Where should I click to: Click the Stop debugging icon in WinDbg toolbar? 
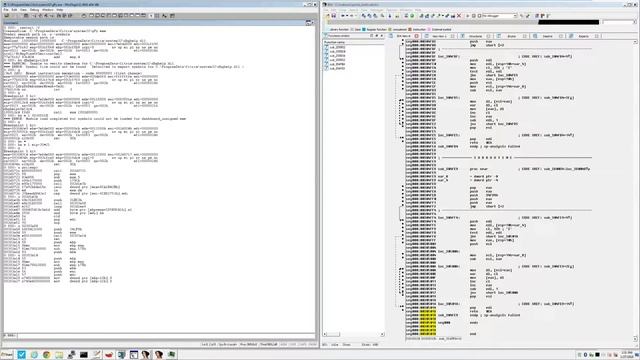46,16
